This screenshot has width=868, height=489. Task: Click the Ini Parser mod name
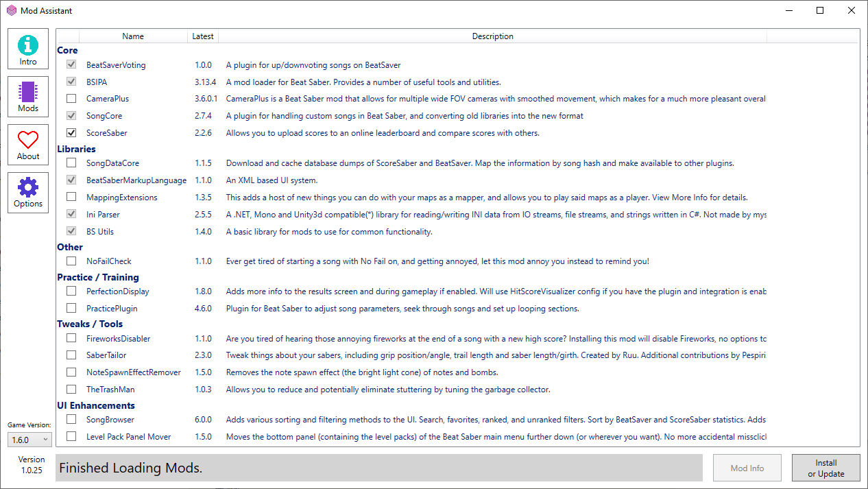[103, 215]
